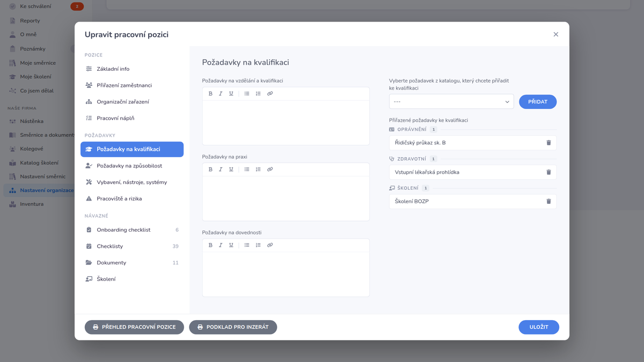The width and height of the screenshot is (644, 362).
Task: Open Onboarding checklist section
Action: [132, 230]
